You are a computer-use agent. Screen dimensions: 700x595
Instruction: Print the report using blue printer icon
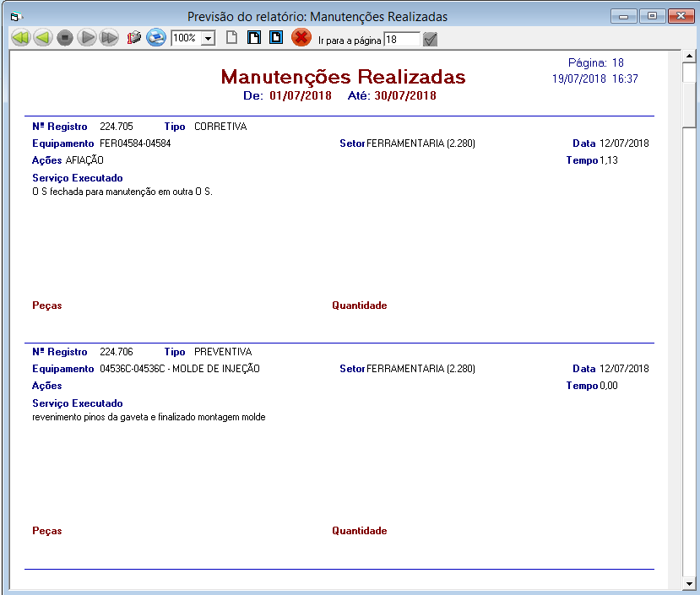pos(156,38)
